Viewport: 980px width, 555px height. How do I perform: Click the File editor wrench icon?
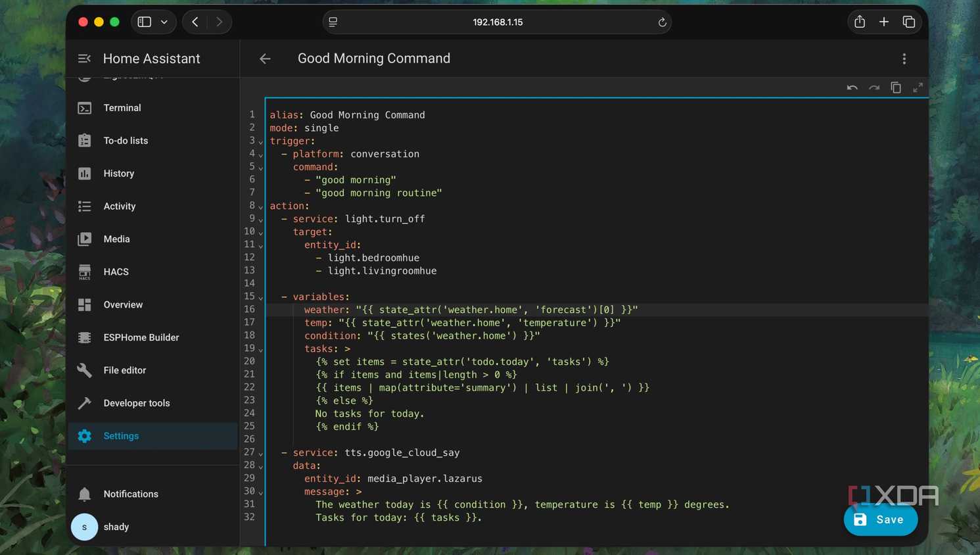(x=85, y=371)
